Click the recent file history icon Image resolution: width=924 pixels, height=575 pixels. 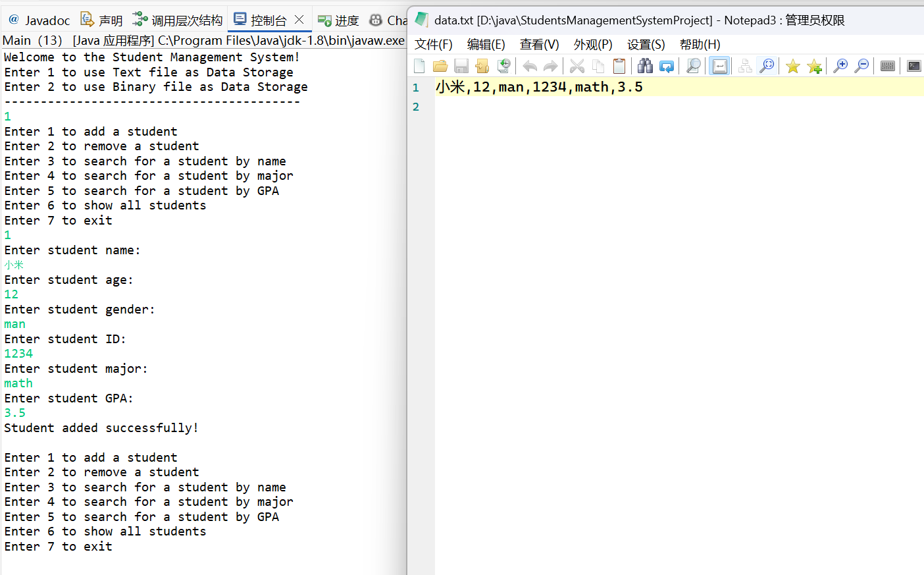click(503, 66)
